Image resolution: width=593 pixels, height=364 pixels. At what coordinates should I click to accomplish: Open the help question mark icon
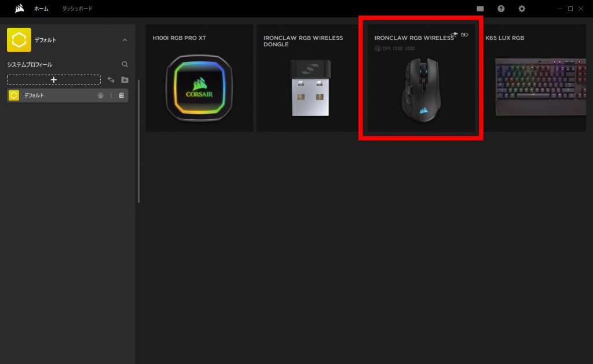pos(501,9)
